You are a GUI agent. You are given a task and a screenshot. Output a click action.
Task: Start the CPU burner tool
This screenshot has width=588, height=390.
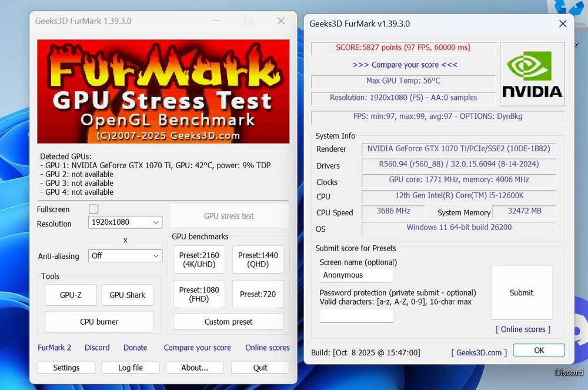[x=99, y=322]
